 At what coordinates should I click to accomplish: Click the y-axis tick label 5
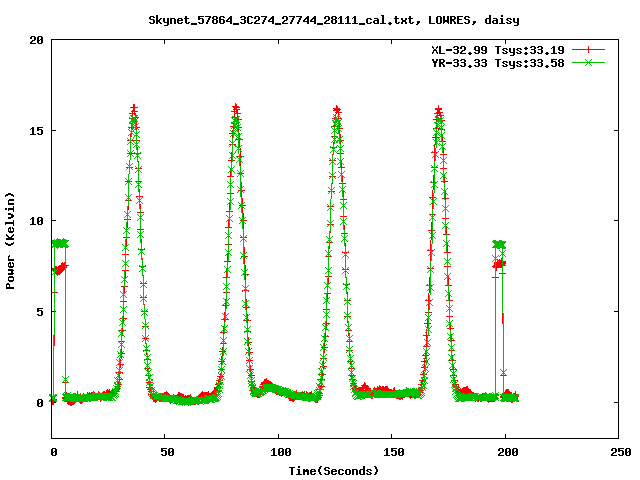(x=40, y=312)
